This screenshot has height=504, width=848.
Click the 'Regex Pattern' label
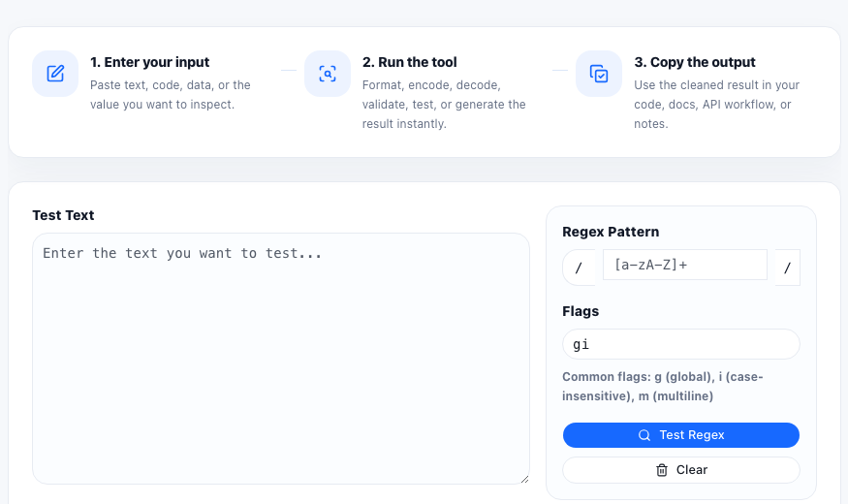tap(611, 232)
